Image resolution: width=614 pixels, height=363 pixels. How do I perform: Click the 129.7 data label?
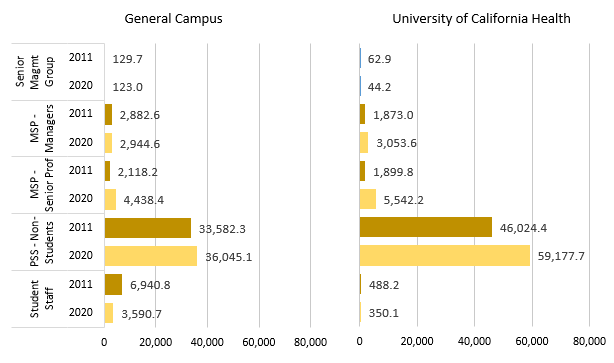click(128, 59)
